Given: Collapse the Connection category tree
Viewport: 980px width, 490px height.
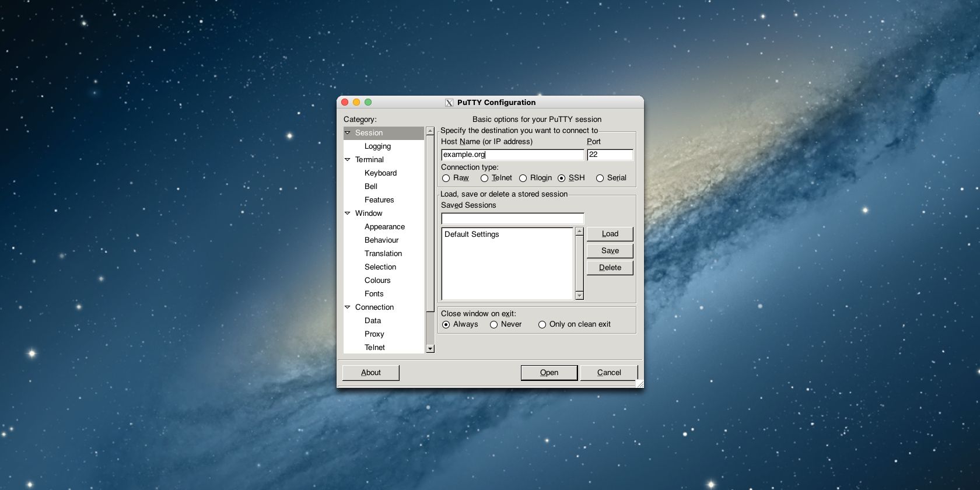Looking at the screenshot, I should click(348, 307).
